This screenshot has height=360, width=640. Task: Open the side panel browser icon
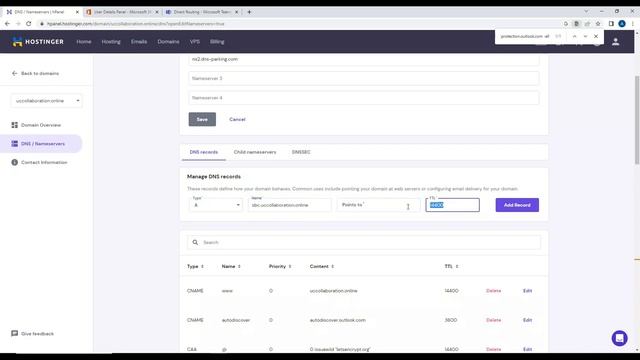pyautogui.click(x=611, y=24)
